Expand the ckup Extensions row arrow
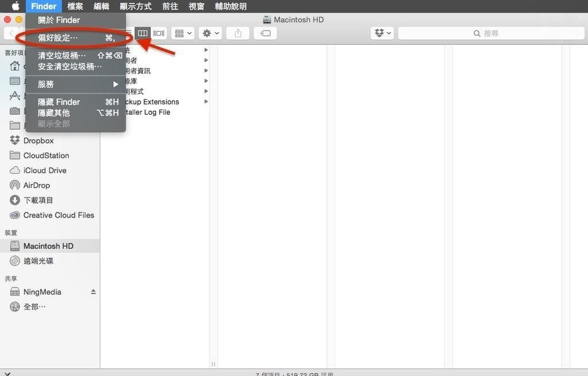 (206, 102)
